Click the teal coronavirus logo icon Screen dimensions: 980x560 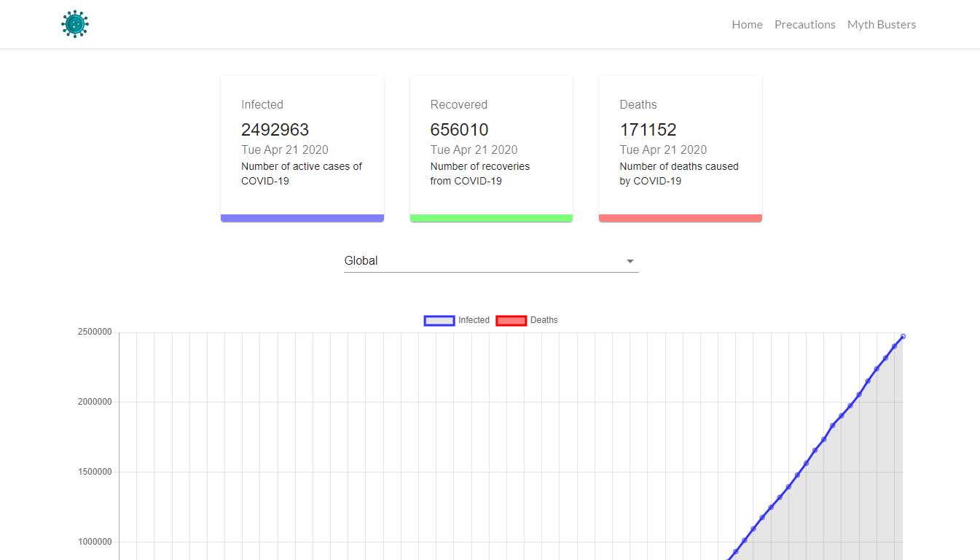pyautogui.click(x=75, y=24)
